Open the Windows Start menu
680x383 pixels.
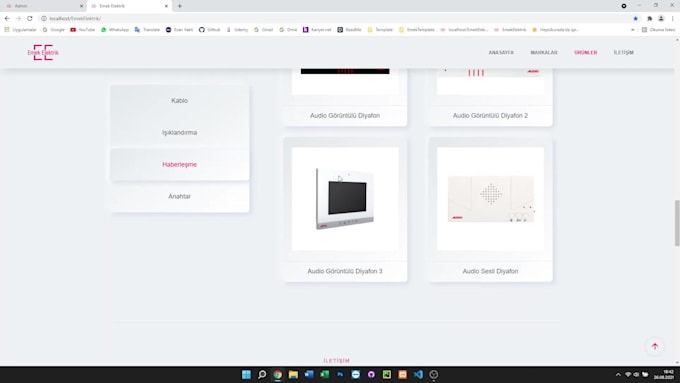coord(246,374)
